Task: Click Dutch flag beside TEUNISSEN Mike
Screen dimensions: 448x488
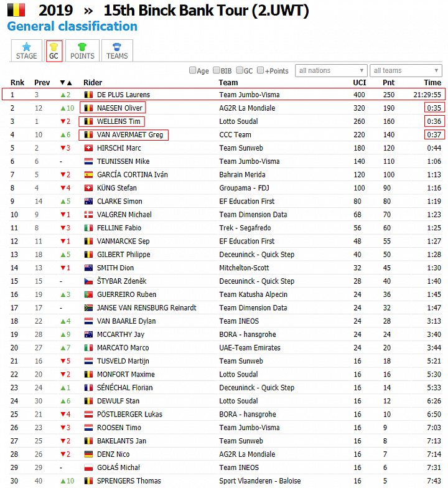Action: (88, 161)
